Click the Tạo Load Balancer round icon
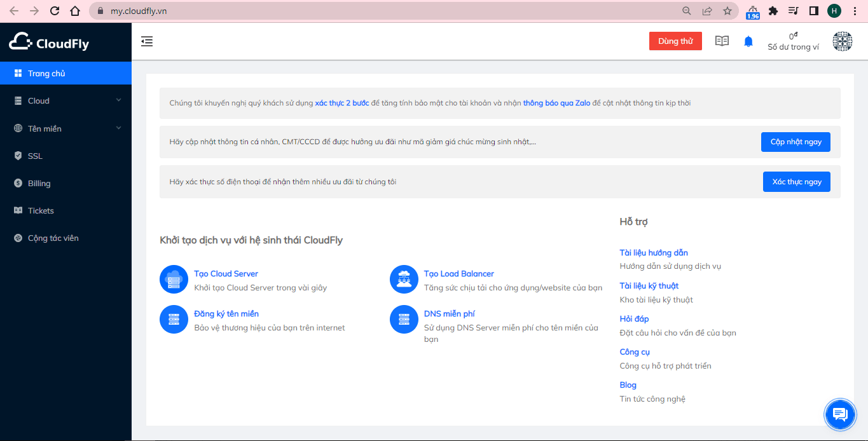The height and width of the screenshot is (441, 868). [x=403, y=280]
